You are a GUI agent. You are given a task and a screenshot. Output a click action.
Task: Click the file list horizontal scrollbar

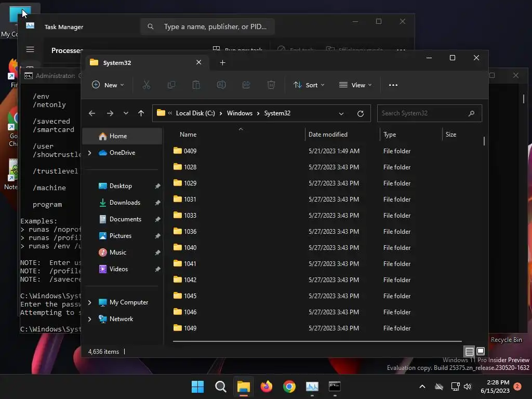[x=317, y=341]
